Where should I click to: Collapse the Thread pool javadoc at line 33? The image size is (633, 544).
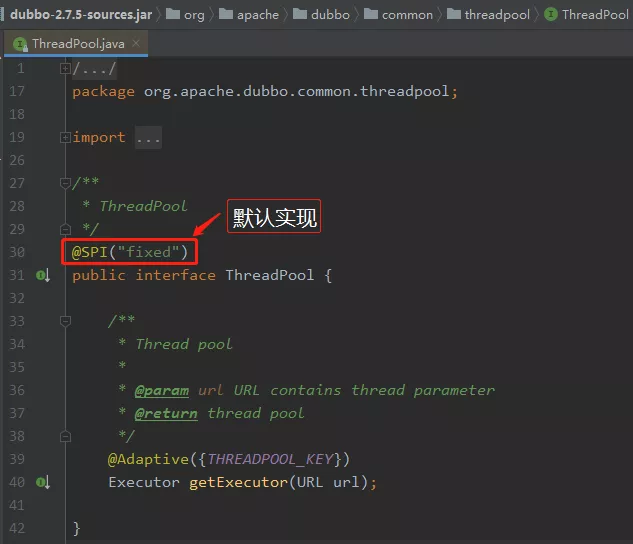[65, 321]
